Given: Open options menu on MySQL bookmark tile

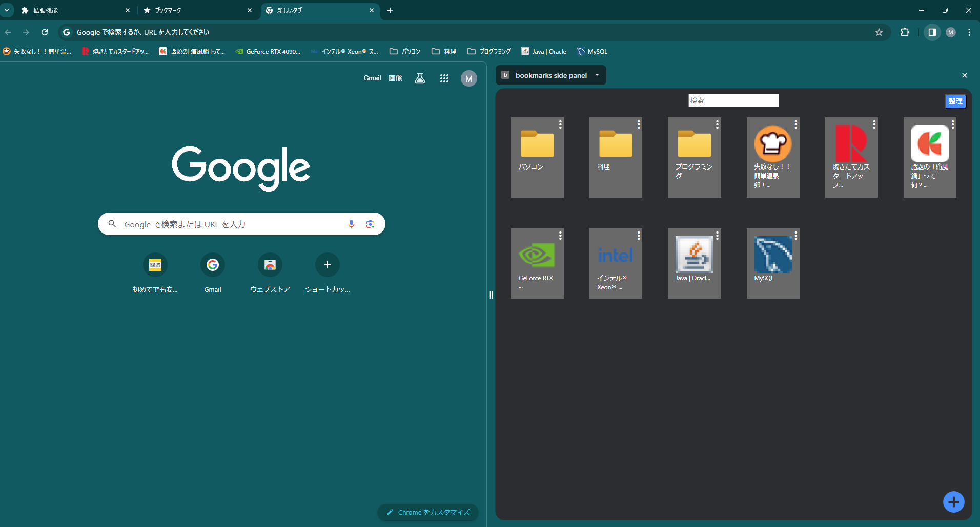Looking at the screenshot, I should click(x=795, y=236).
